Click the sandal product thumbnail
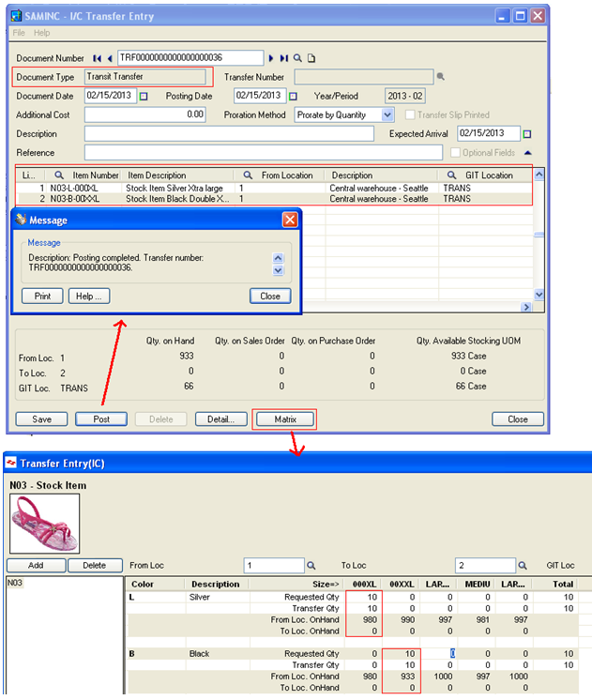 [45, 524]
